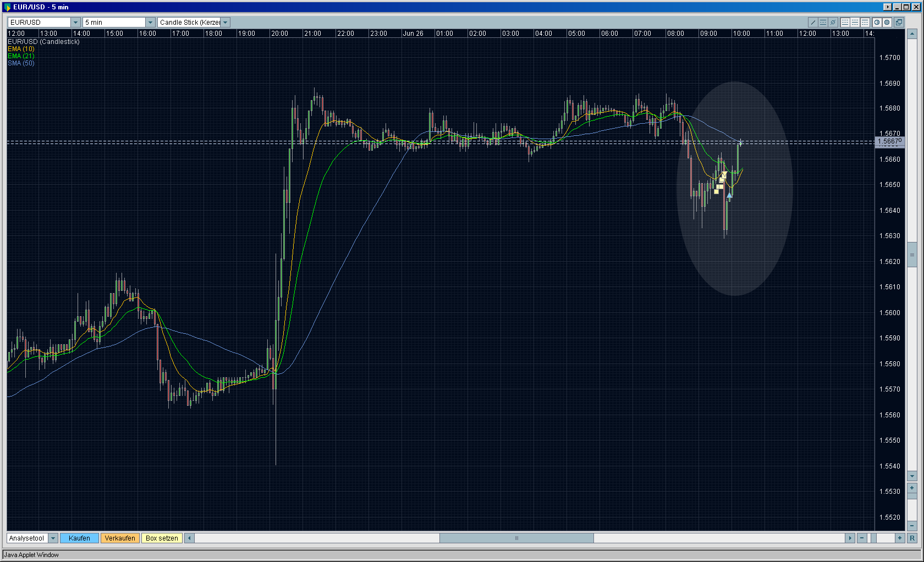Click the horizontal scrollbar left arrow

(190, 538)
